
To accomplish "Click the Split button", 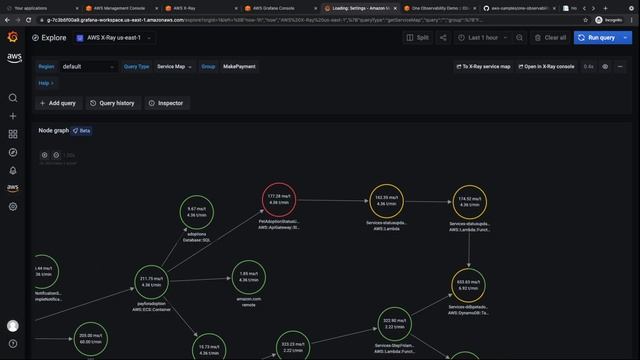I will [418, 38].
